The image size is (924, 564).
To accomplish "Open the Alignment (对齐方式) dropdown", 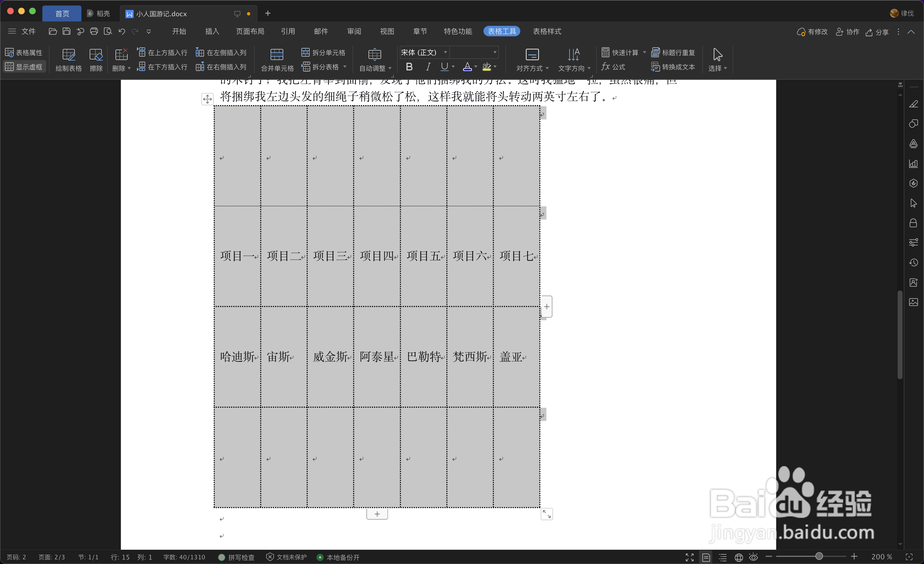I will click(x=532, y=60).
